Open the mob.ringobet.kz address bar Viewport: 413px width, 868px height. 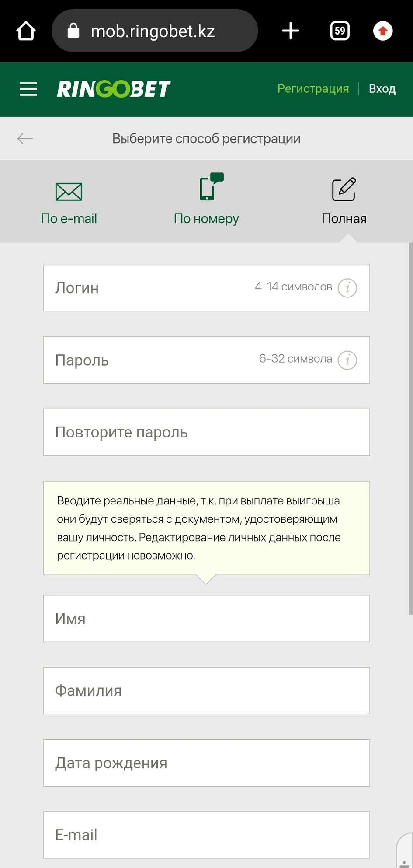click(155, 31)
